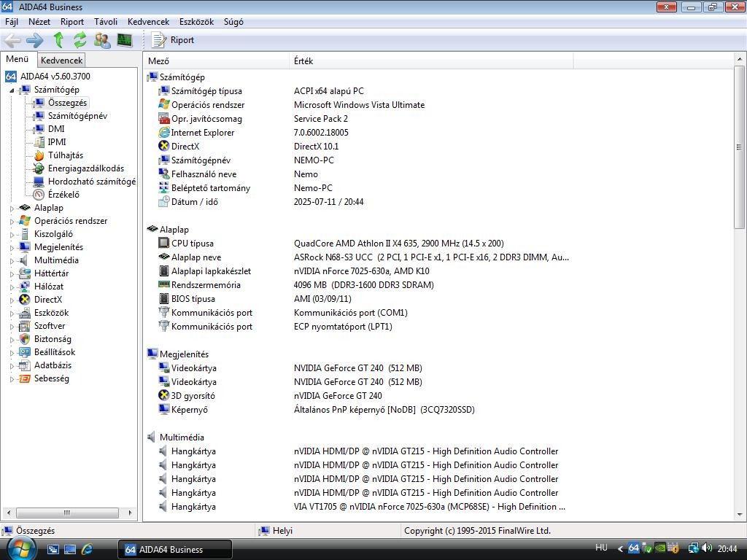Click the tree panel horizontal scrollbar thumb

click(x=67, y=513)
